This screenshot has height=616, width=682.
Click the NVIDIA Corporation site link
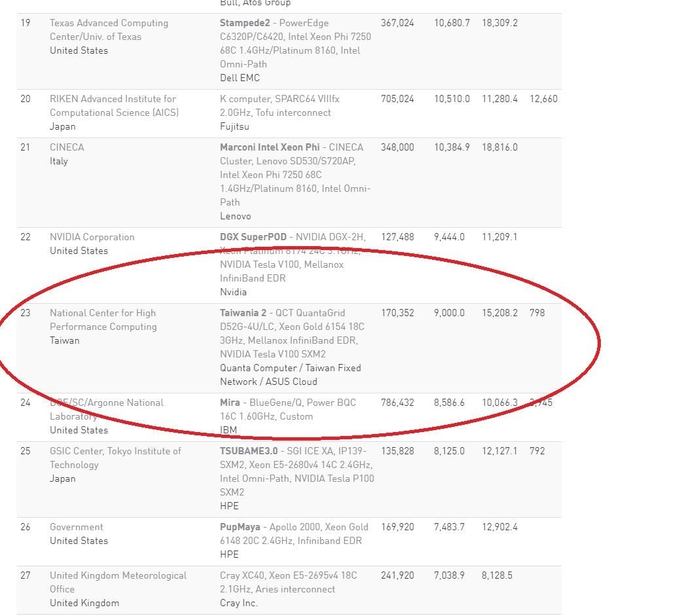click(92, 237)
